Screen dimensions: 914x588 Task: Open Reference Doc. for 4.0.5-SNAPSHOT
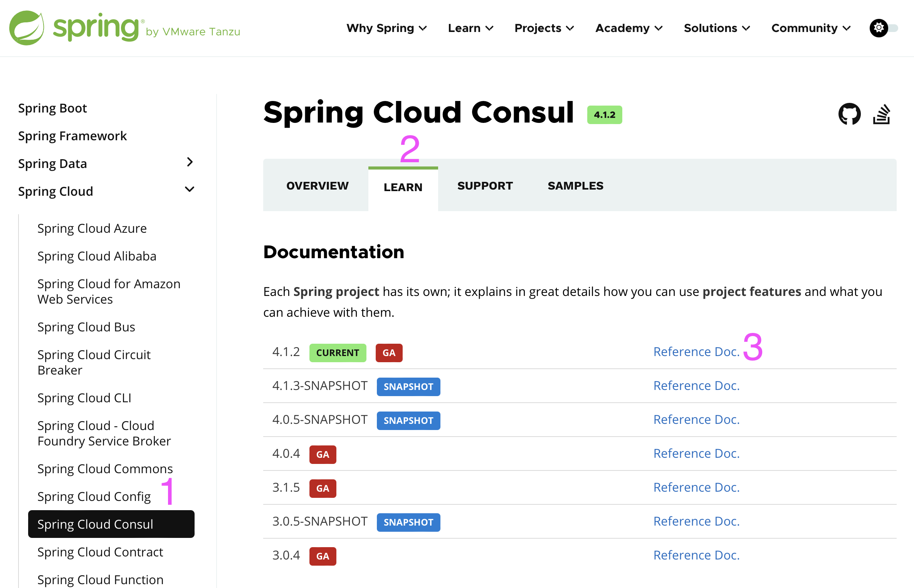(x=696, y=420)
